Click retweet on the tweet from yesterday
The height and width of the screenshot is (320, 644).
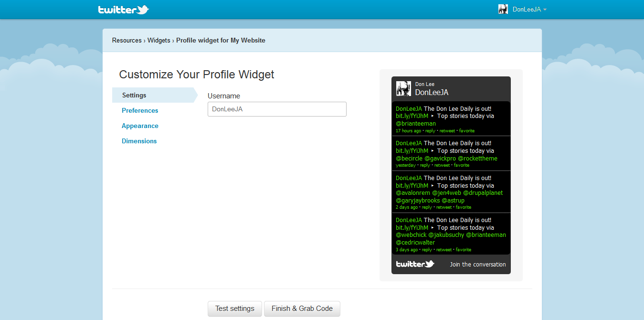(442, 165)
